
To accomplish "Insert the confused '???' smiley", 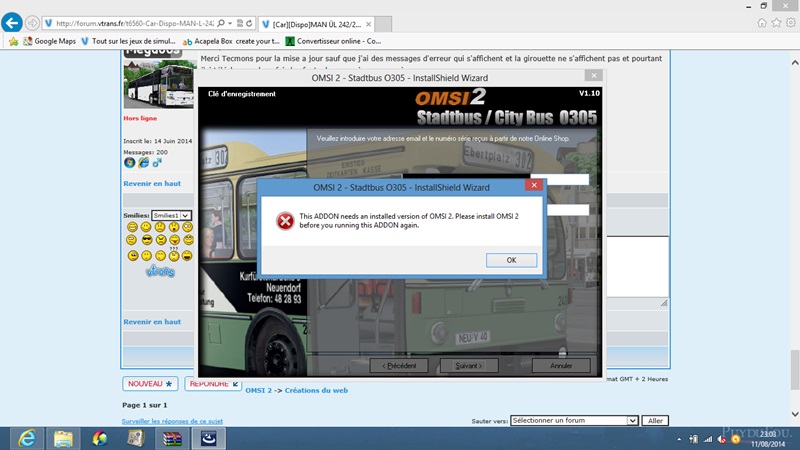I will (174, 254).
